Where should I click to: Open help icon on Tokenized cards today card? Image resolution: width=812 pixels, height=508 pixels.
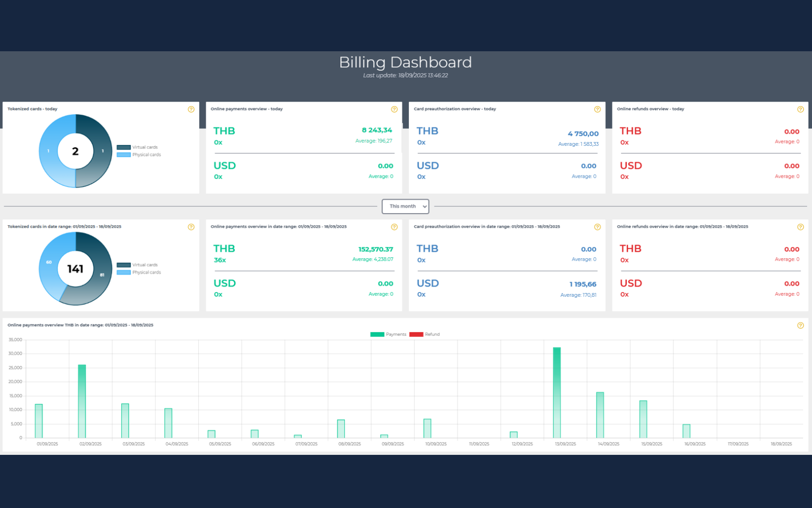(191, 109)
